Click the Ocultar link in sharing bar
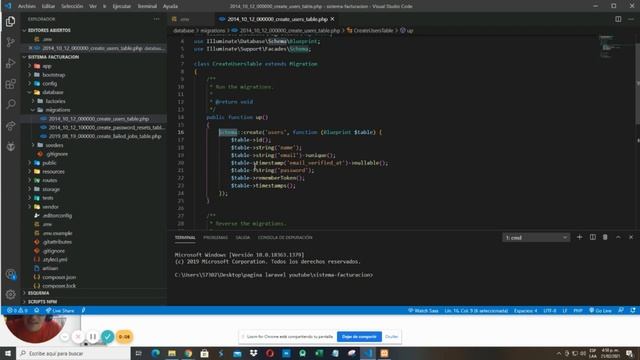 pyautogui.click(x=391, y=337)
